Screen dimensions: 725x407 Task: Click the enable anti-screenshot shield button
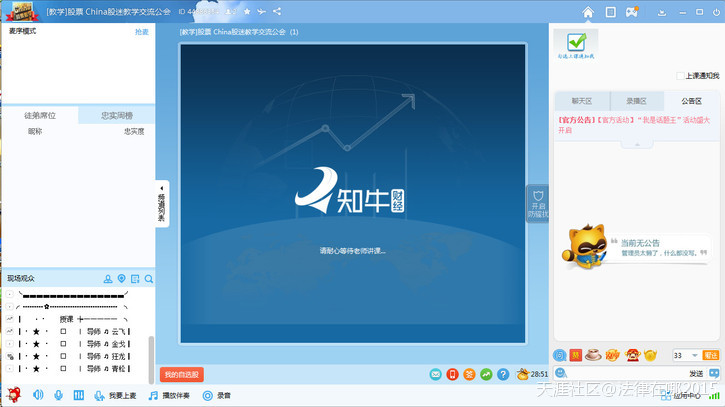[538, 204]
